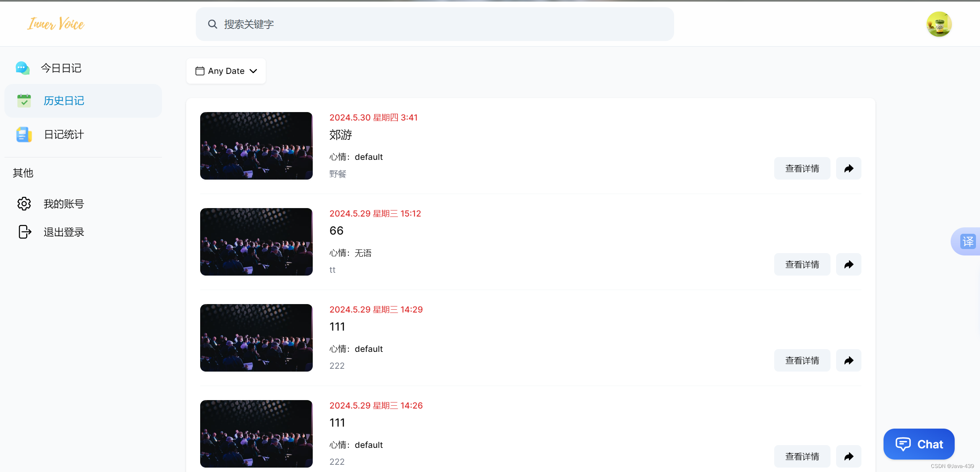View details of the 郊游 entry

click(x=802, y=168)
